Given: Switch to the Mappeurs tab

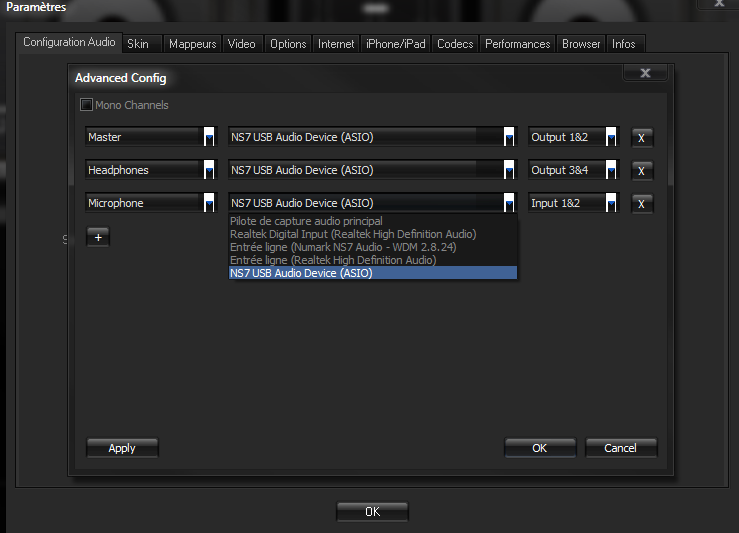Looking at the screenshot, I should click(192, 44).
